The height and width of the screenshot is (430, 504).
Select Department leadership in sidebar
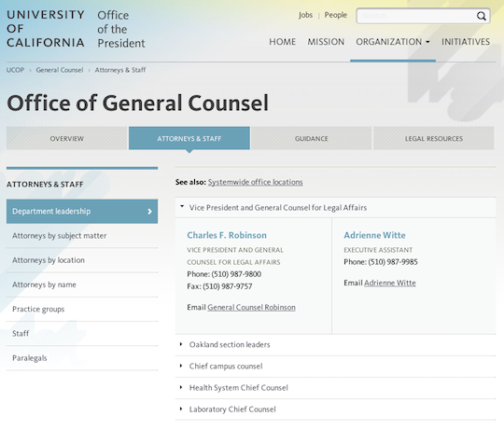click(x=82, y=212)
